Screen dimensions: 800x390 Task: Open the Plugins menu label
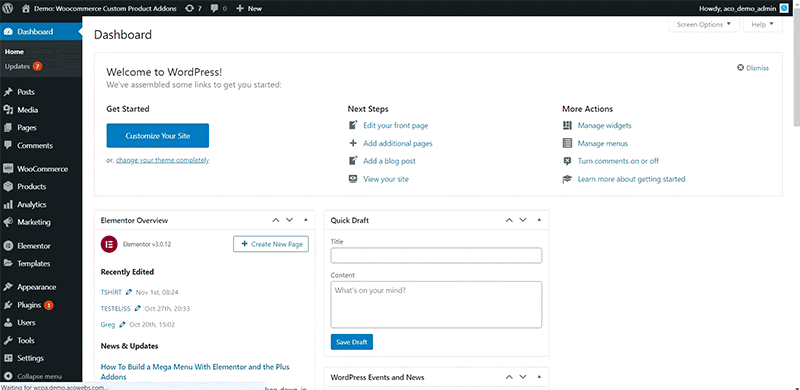click(x=29, y=305)
